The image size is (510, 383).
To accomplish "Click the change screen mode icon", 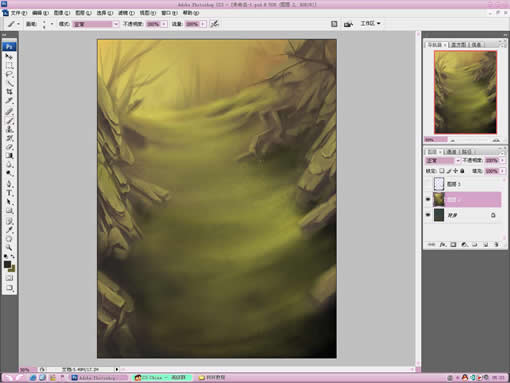I will [x=9, y=287].
